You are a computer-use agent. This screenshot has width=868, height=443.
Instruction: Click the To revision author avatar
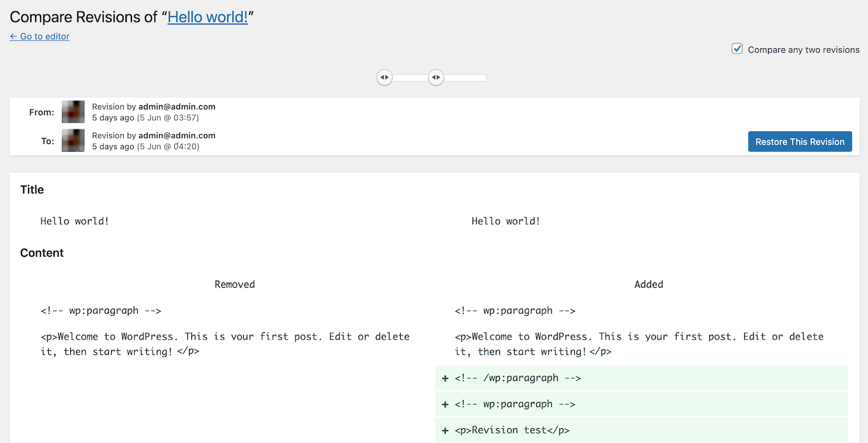click(73, 140)
